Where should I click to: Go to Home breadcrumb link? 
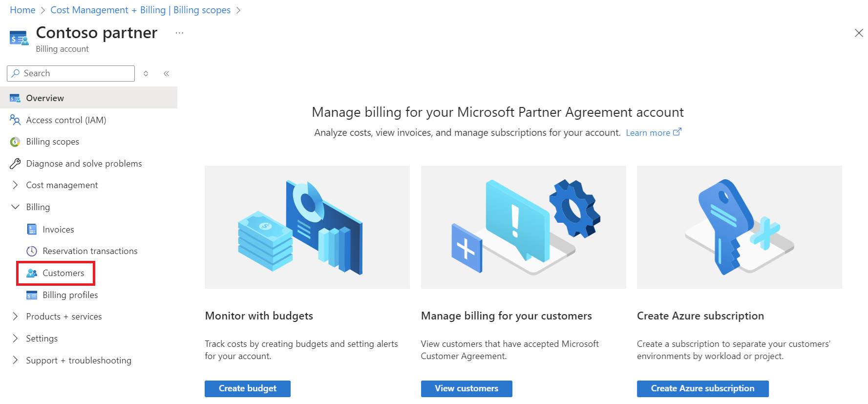[x=22, y=10]
